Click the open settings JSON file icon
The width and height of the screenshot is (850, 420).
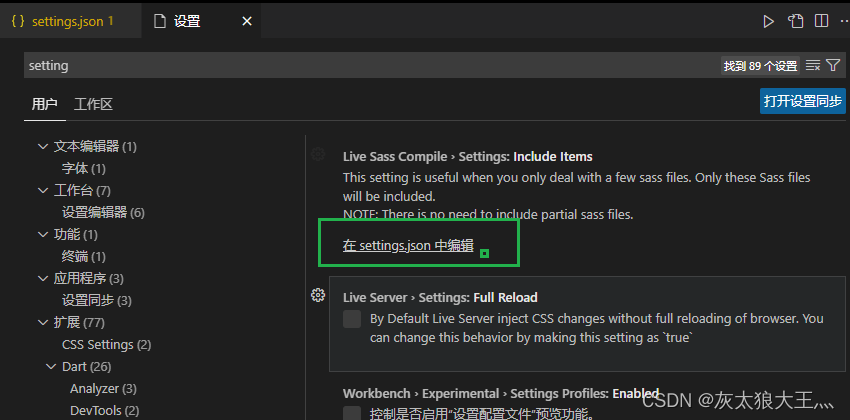click(795, 21)
